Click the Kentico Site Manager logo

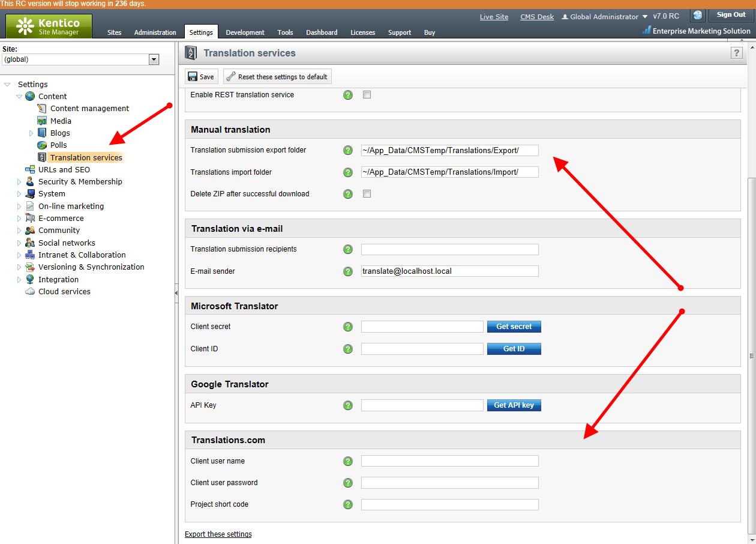tap(49, 26)
